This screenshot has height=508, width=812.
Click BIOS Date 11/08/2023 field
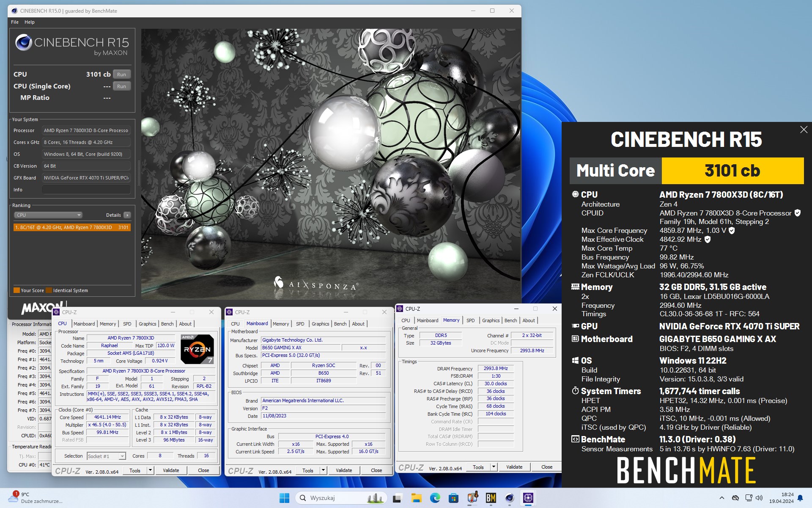(323, 416)
